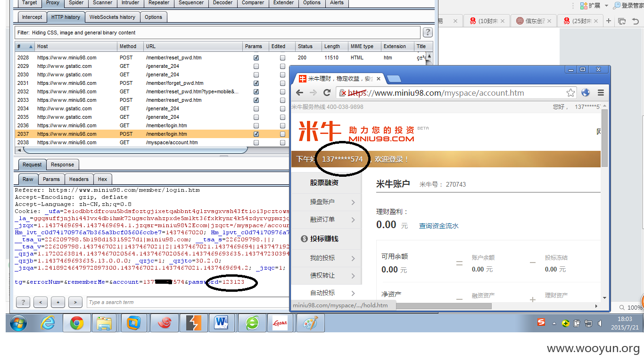The width and height of the screenshot is (644, 362).
Task: Close the 信东创 background tab
Action: (550, 21)
